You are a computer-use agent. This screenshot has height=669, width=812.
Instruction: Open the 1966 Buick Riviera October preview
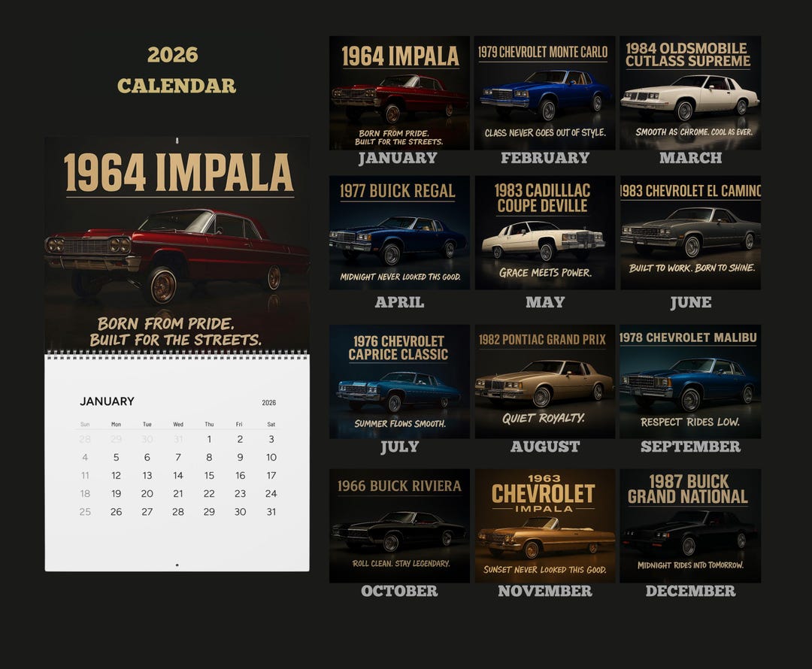click(x=399, y=525)
